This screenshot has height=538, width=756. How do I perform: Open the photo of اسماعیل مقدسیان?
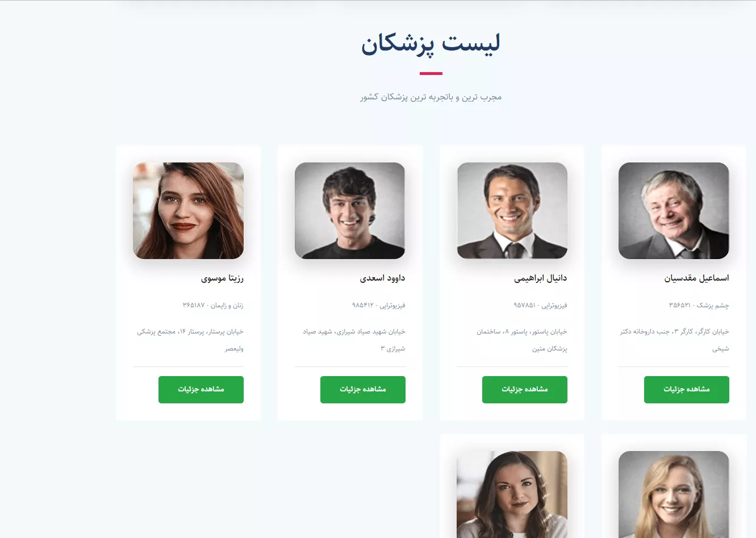(674, 211)
